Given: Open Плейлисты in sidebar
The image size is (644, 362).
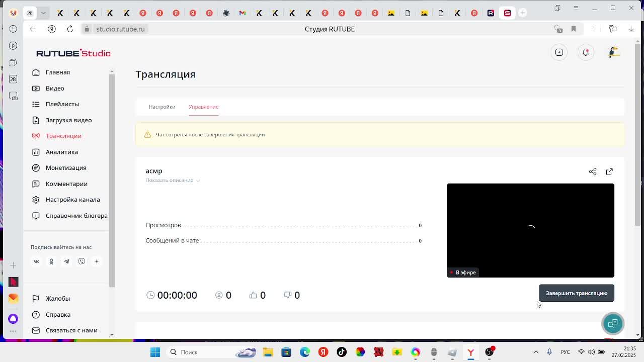Looking at the screenshot, I should pos(55,104).
